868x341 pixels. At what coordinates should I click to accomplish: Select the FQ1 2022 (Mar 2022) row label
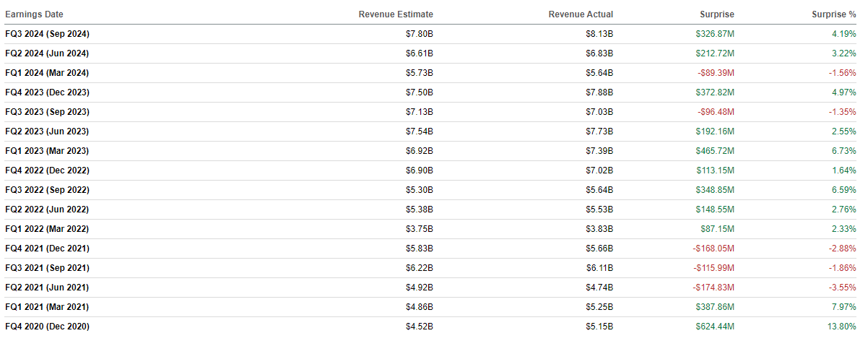47,229
